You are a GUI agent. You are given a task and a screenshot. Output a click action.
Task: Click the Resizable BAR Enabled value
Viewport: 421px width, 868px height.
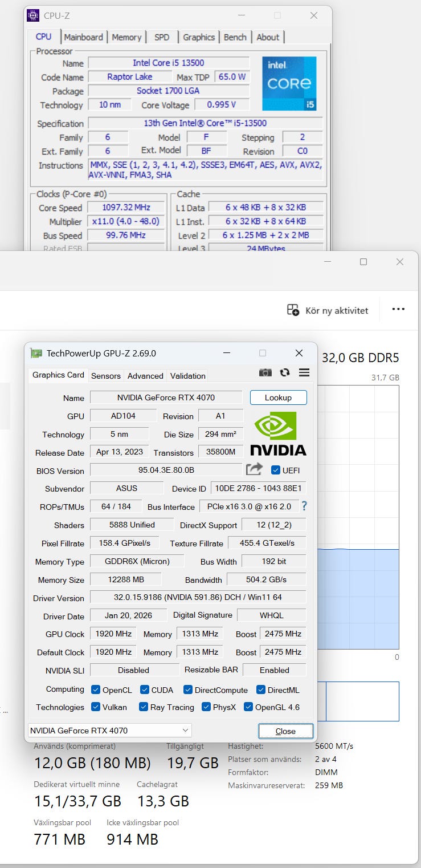coord(274,670)
